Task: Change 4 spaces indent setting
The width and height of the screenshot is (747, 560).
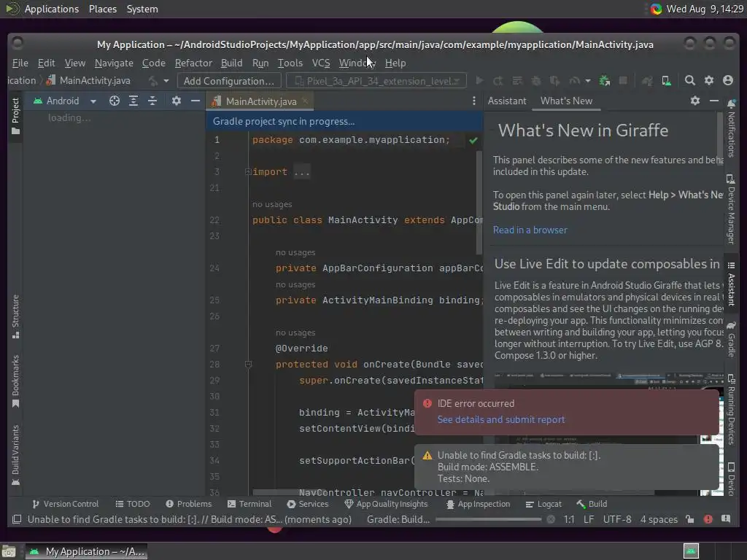Action: pyautogui.click(x=659, y=519)
